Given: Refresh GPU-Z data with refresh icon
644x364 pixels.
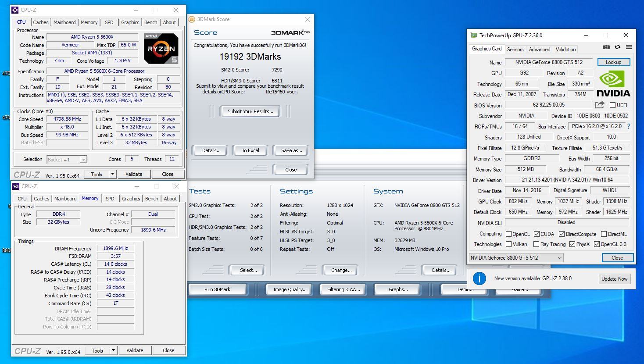Looking at the screenshot, I should 617,47.
